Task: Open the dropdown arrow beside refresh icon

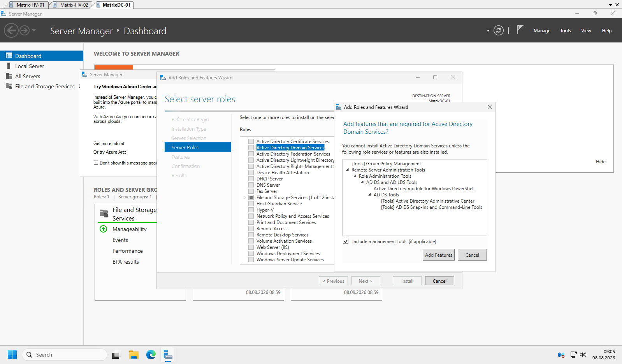Action: pos(488,31)
